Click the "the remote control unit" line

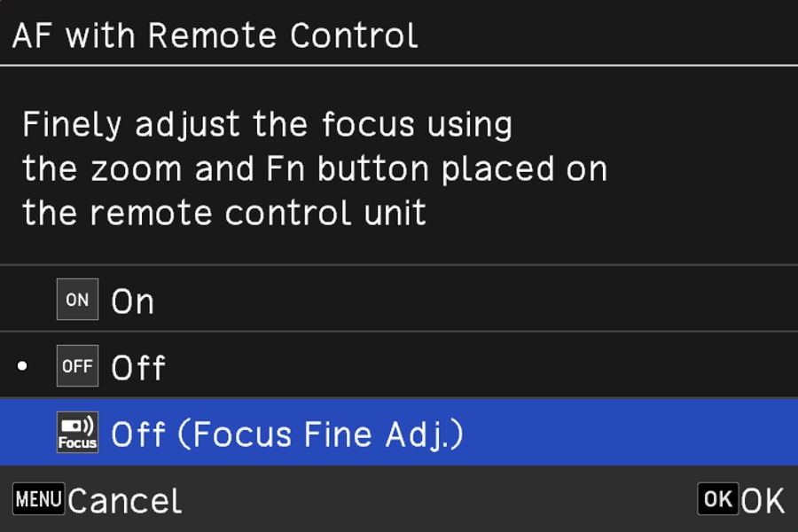(x=224, y=213)
